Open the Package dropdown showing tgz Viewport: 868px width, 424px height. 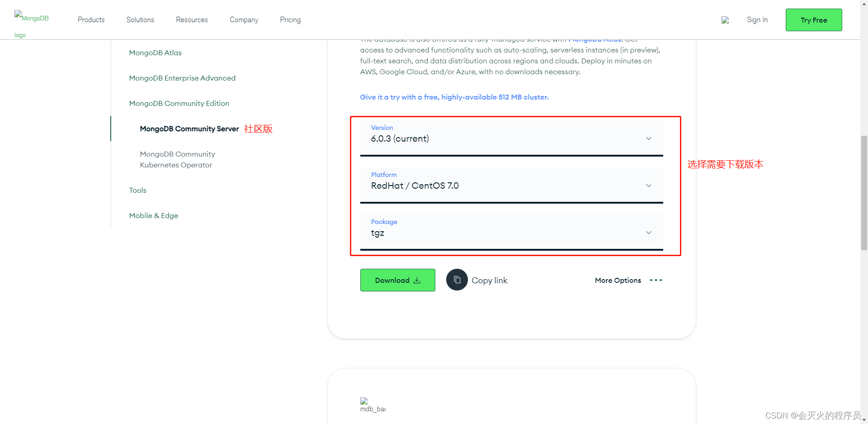click(x=511, y=232)
